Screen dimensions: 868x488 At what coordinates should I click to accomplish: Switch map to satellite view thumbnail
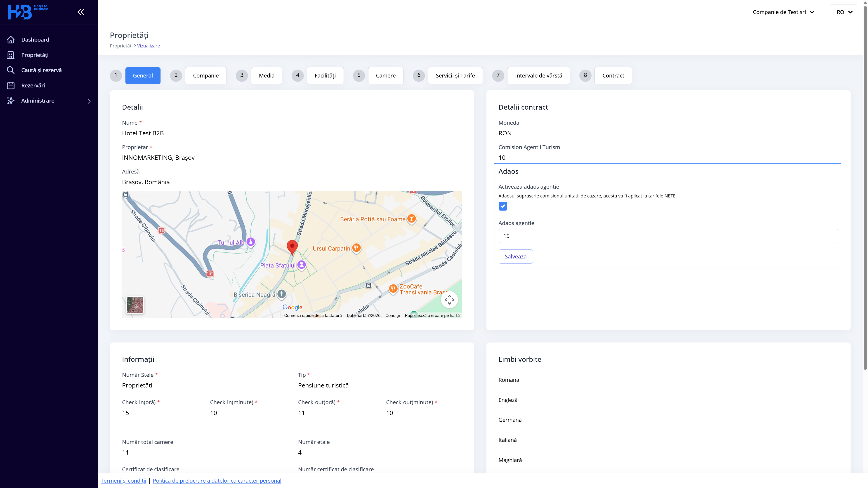(135, 305)
